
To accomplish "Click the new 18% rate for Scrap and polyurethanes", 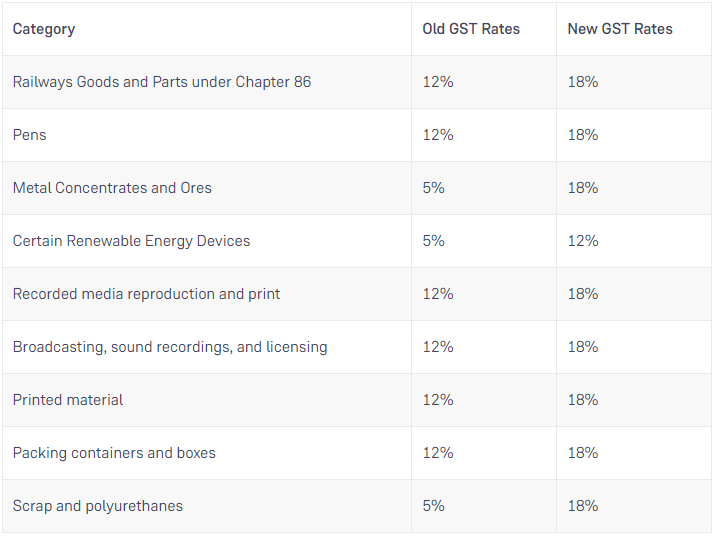I will point(583,506).
